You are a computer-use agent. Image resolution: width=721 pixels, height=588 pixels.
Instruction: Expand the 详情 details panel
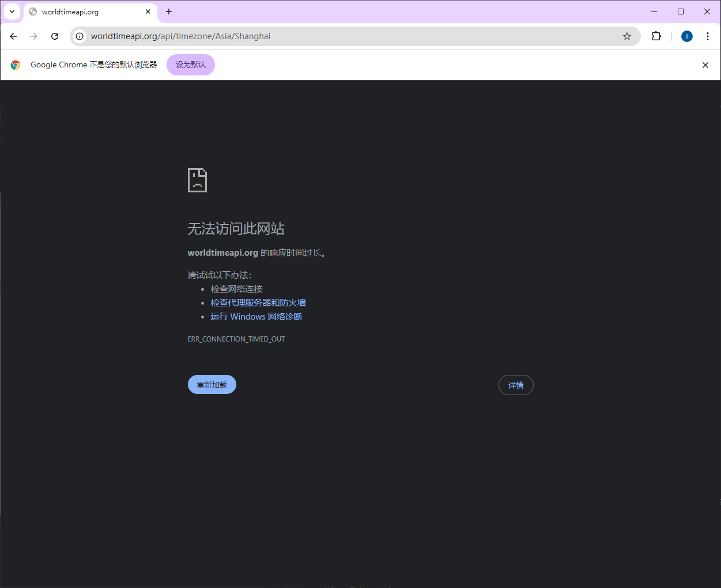[515, 385]
